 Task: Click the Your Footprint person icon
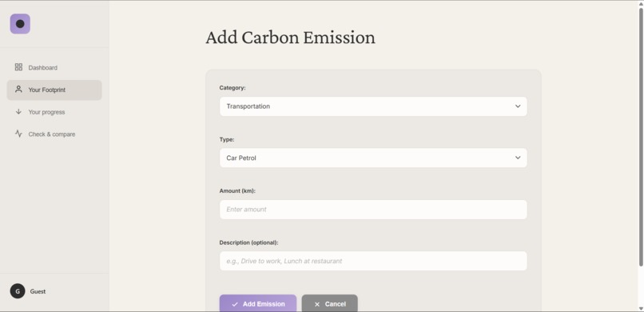18,90
